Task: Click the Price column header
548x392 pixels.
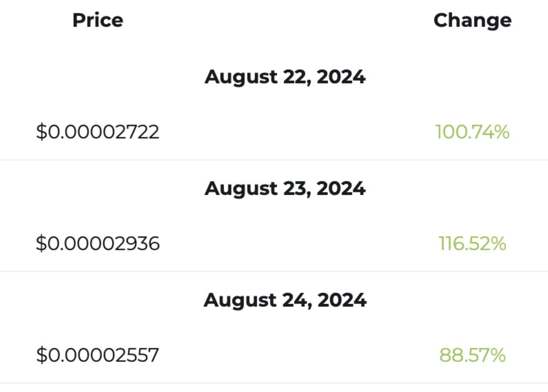Action: coord(98,20)
